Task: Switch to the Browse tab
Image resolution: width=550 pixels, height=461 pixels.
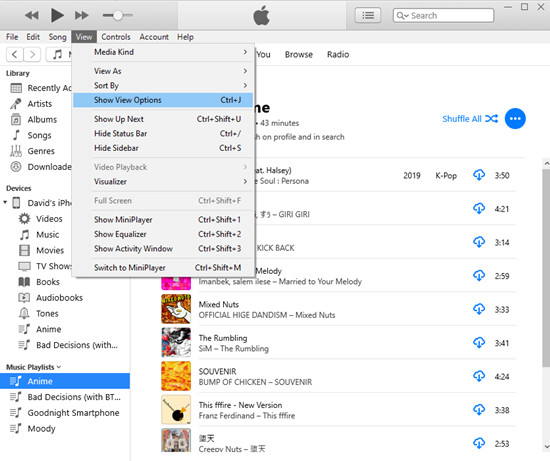Action: 299,54
